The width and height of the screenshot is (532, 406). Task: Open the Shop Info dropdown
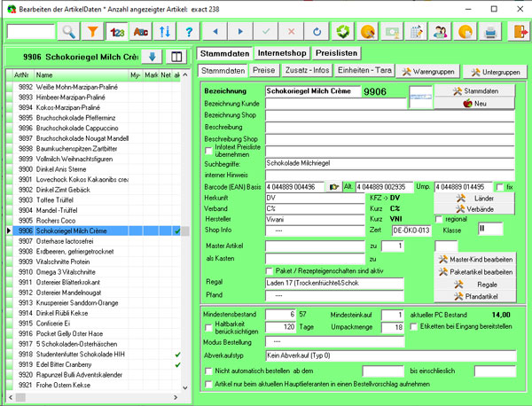point(315,230)
